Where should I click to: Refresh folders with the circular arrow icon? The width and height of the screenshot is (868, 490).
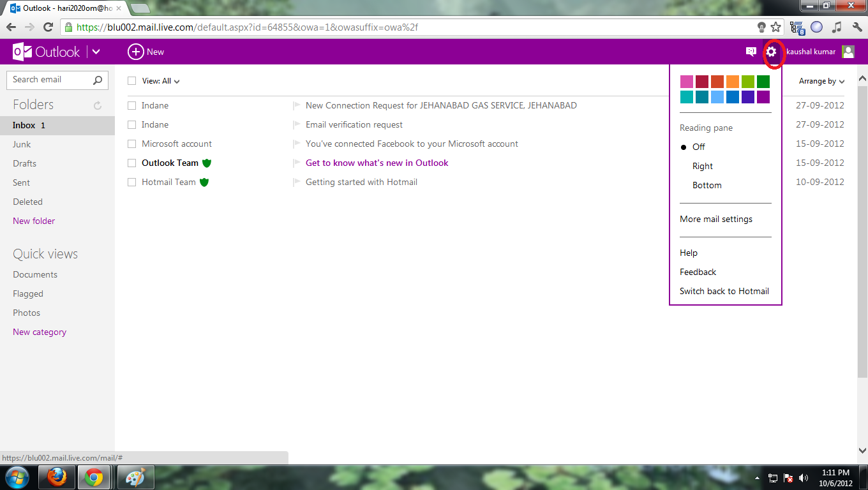click(98, 105)
